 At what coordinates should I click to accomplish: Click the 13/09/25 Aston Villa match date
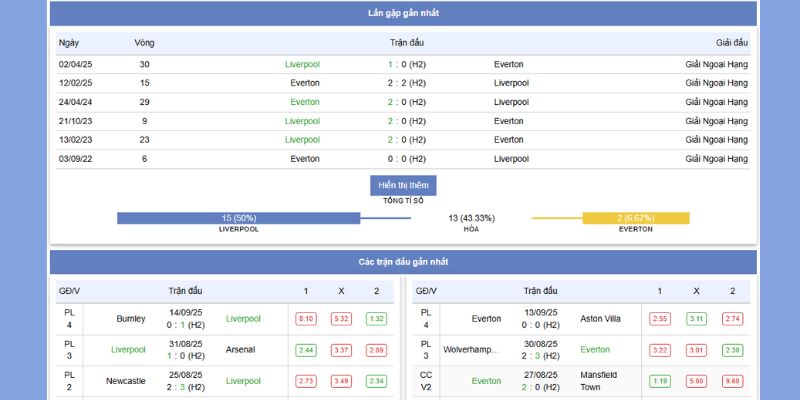[541, 313]
